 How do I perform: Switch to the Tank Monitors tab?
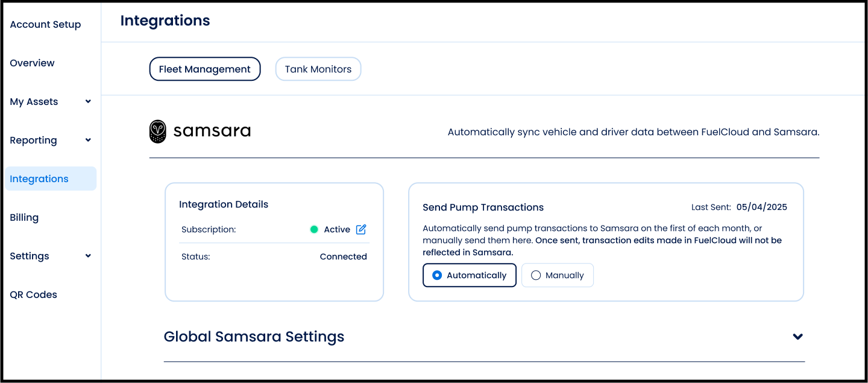tap(318, 69)
